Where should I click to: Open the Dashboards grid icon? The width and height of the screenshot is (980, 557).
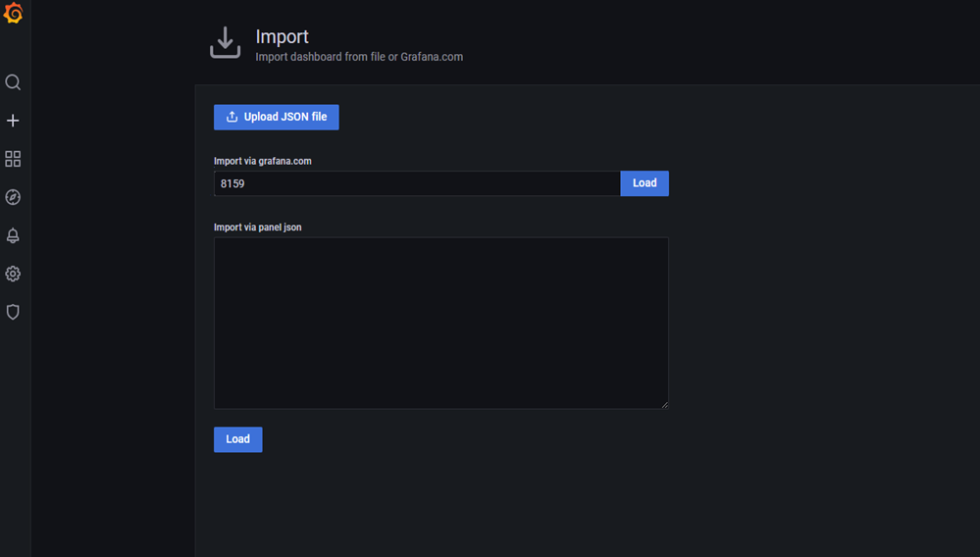coord(13,159)
